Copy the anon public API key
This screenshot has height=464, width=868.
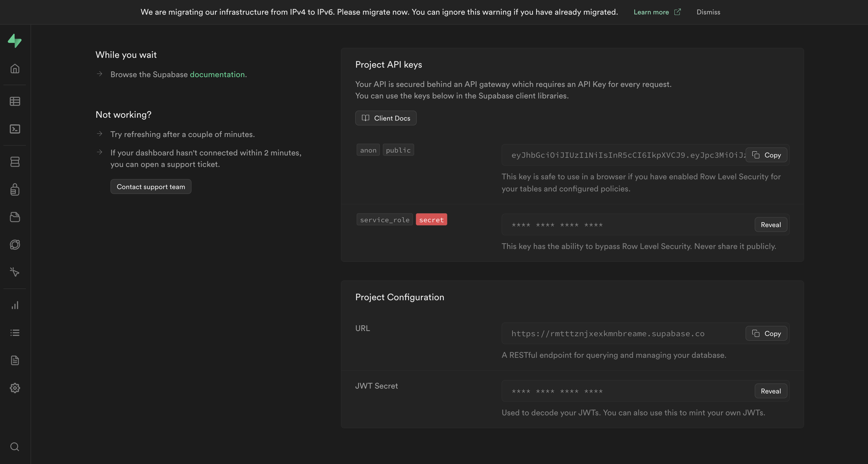pyautogui.click(x=766, y=155)
